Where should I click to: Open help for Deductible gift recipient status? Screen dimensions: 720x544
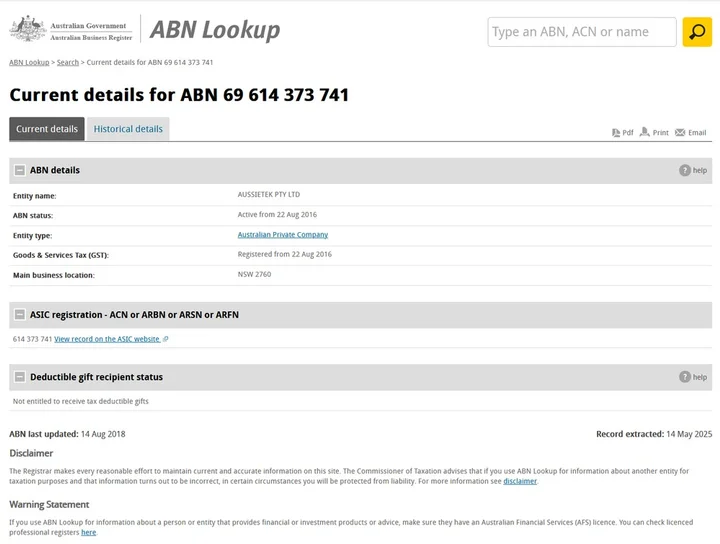pos(685,377)
